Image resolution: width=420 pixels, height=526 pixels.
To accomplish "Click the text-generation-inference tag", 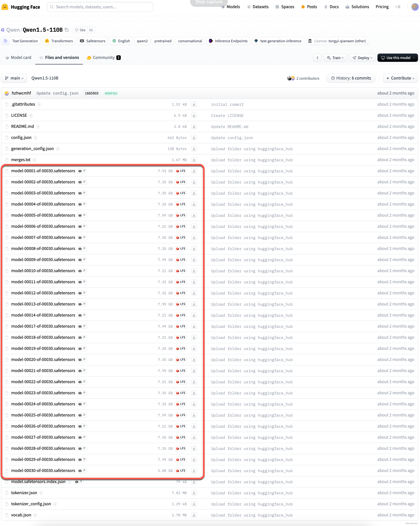I will tap(278, 41).
